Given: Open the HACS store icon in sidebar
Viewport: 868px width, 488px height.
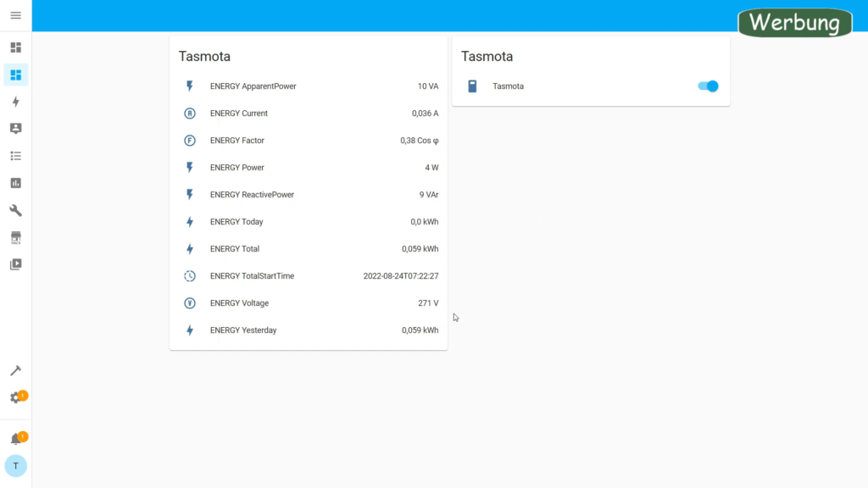Looking at the screenshot, I should click(x=15, y=237).
